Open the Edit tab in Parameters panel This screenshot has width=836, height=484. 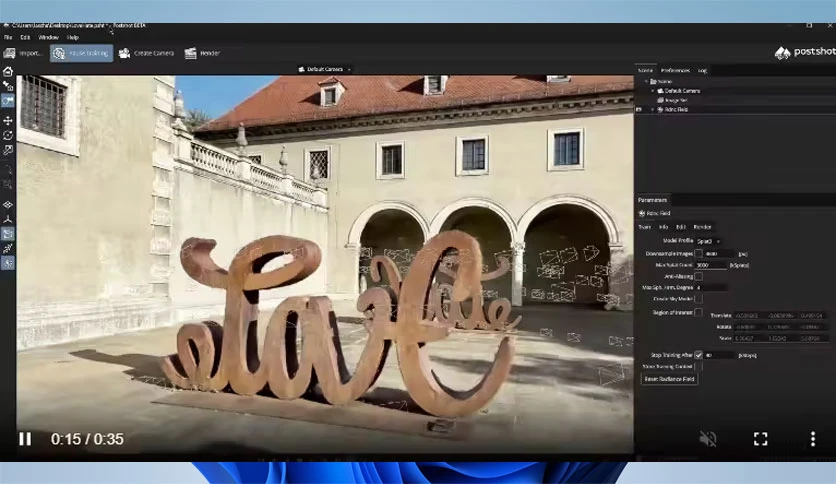coord(681,227)
